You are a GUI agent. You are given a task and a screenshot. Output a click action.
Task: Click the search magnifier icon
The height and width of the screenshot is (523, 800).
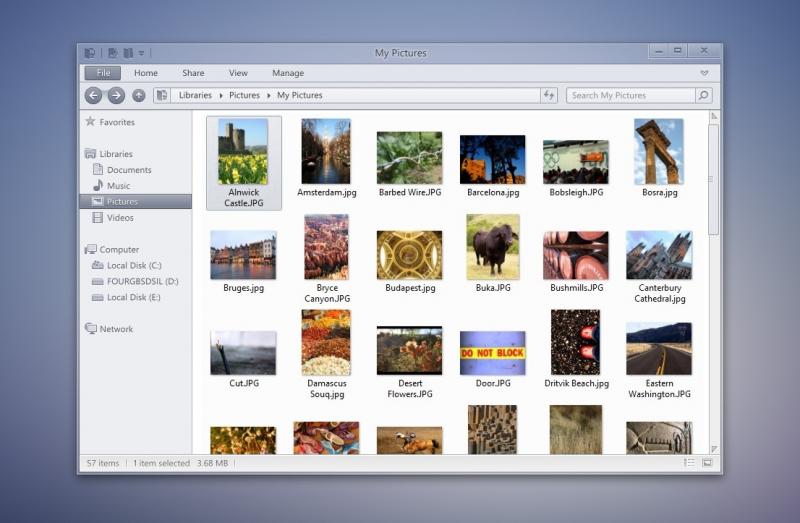tap(704, 95)
